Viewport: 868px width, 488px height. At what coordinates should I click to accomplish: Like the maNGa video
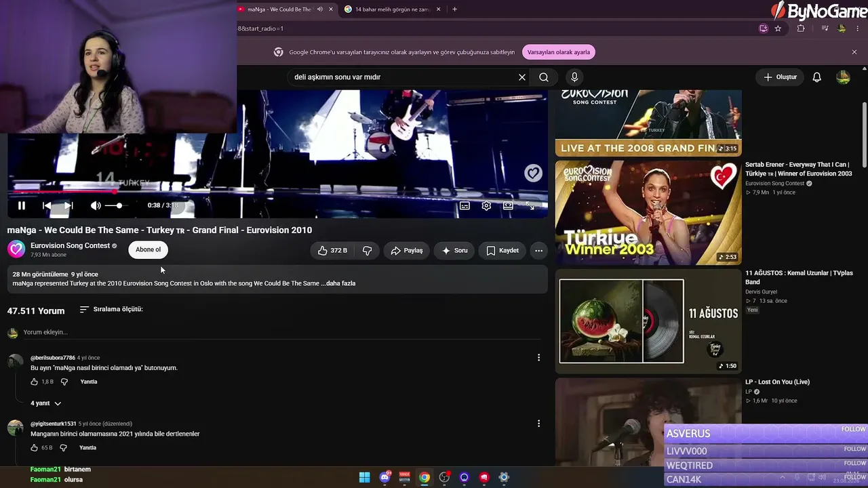click(332, 250)
